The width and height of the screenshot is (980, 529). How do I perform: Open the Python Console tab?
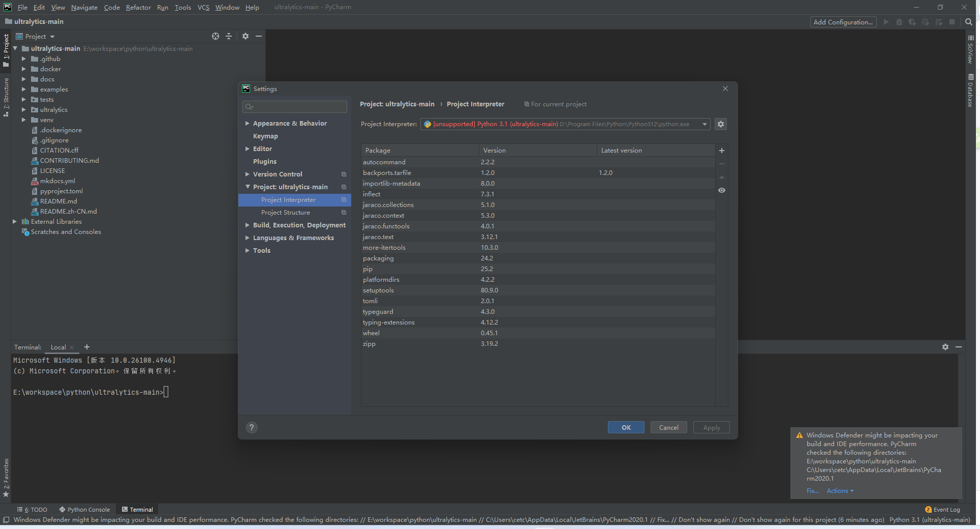pyautogui.click(x=84, y=510)
